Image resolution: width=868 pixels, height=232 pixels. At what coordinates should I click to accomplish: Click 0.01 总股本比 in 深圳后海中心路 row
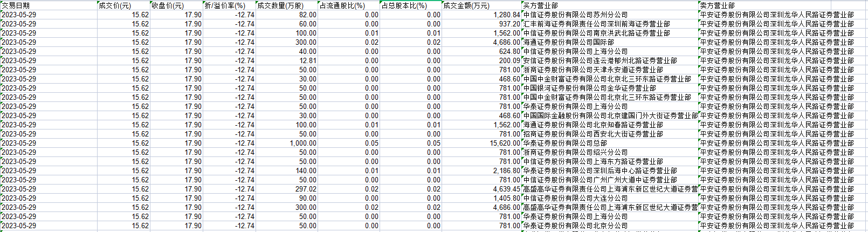coord(411,171)
